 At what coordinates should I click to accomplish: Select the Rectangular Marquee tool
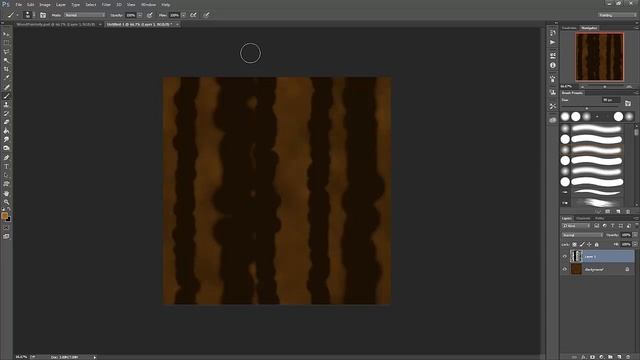pyautogui.click(x=6, y=43)
